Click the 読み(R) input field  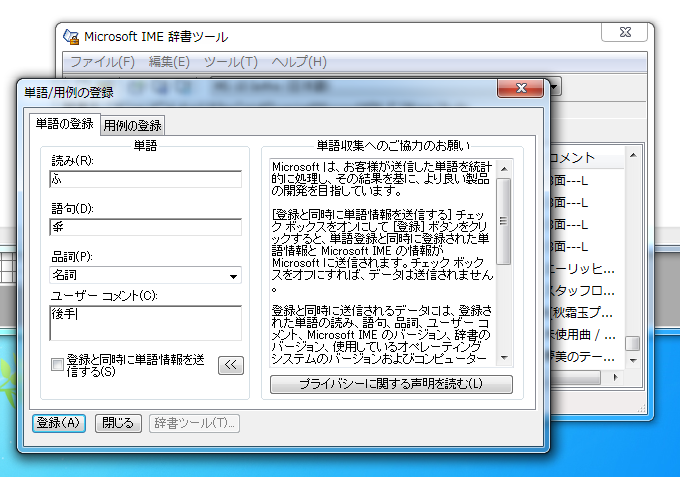[x=146, y=179]
